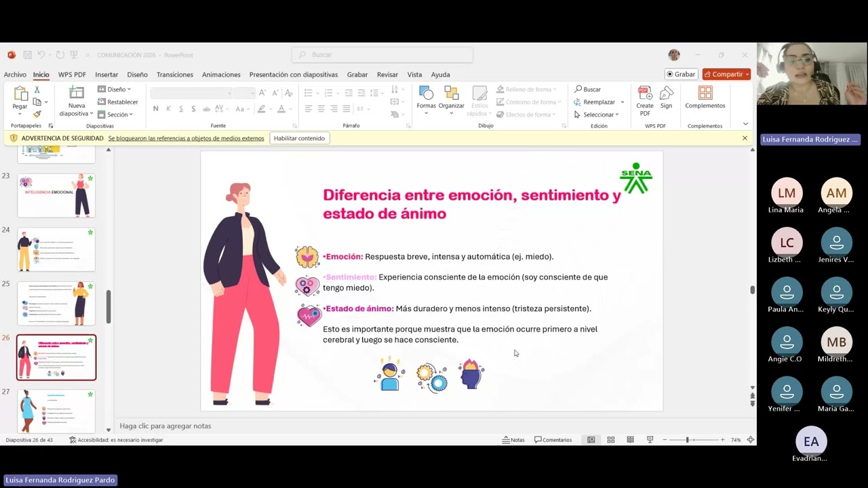Switch to normal view in status bar

coord(591,440)
